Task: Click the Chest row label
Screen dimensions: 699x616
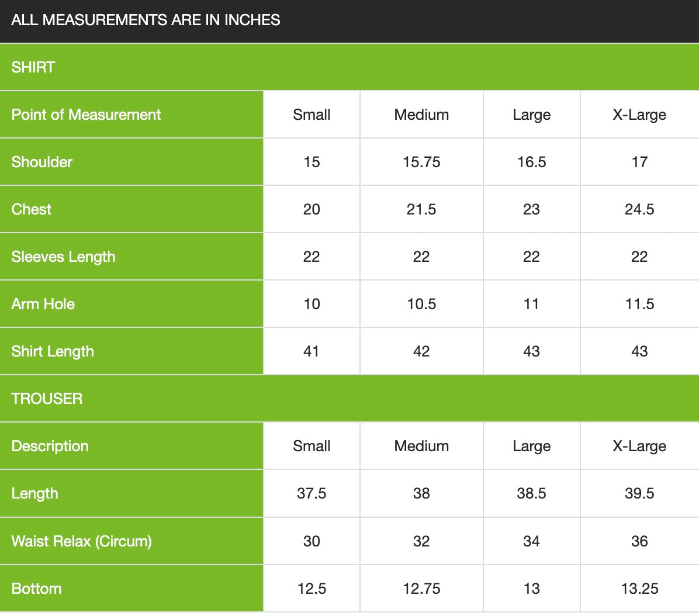Action: [x=31, y=209]
